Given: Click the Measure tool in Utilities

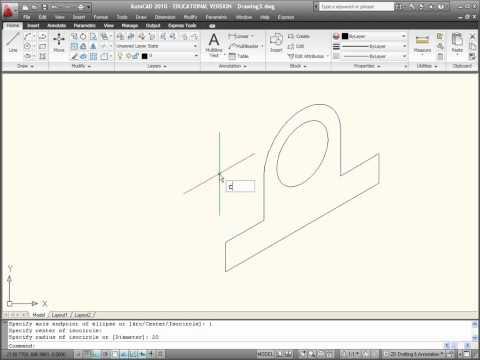Looking at the screenshot, I should 422,41.
